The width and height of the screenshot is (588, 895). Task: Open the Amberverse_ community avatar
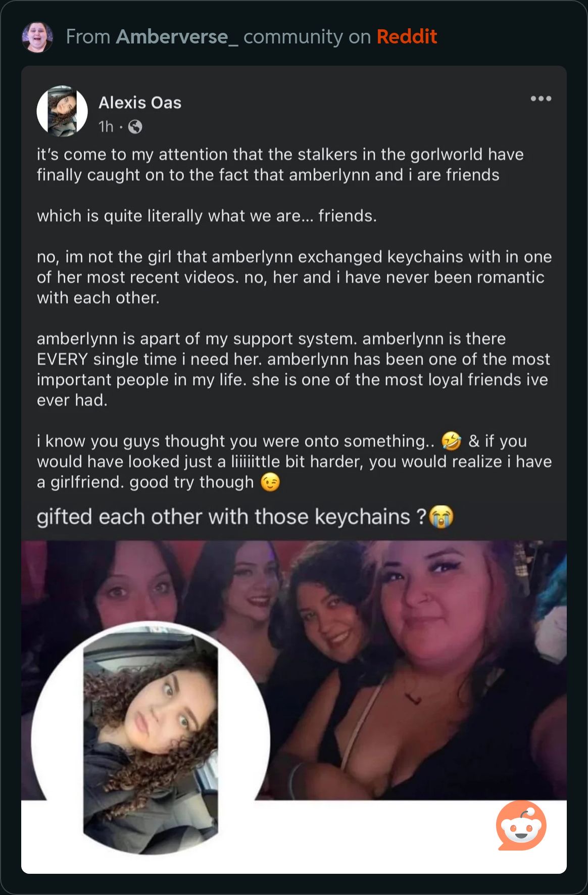pos(37,37)
